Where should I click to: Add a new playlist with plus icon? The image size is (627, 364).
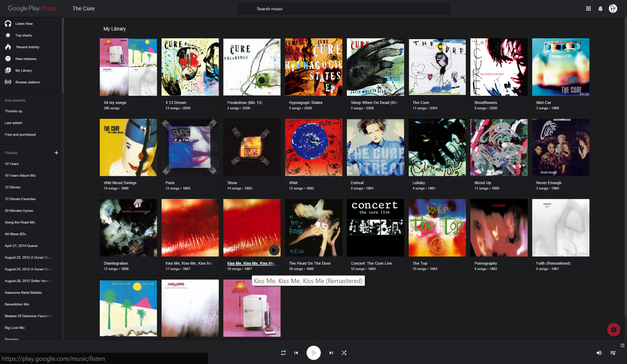pos(56,153)
